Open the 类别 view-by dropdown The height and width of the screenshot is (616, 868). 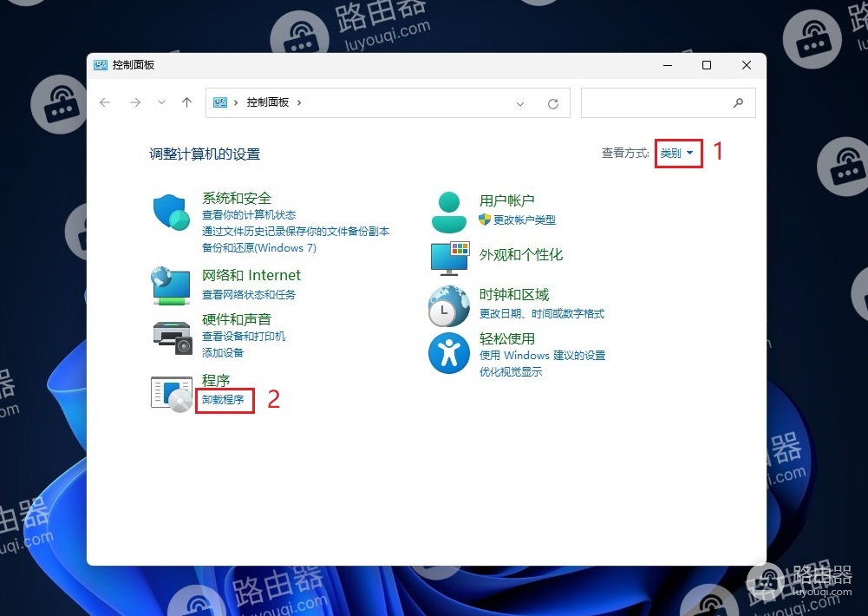pyautogui.click(x=676, y=153)
